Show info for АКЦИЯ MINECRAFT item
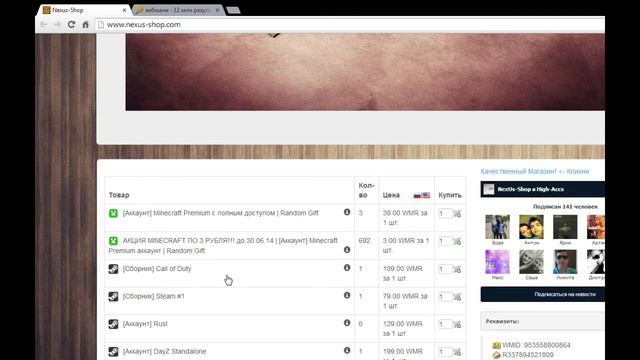 [x=347, y=249]
